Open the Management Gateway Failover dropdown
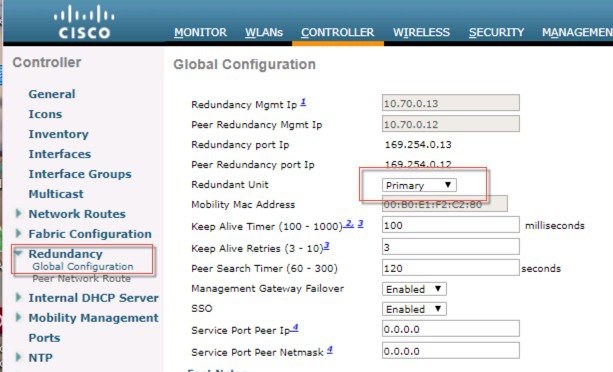The width and height of the screenshot is (613, 372). [x=414, y=289]
